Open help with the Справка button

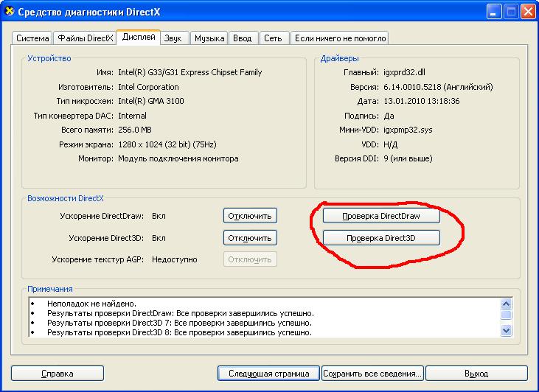(x=58, y=374)
